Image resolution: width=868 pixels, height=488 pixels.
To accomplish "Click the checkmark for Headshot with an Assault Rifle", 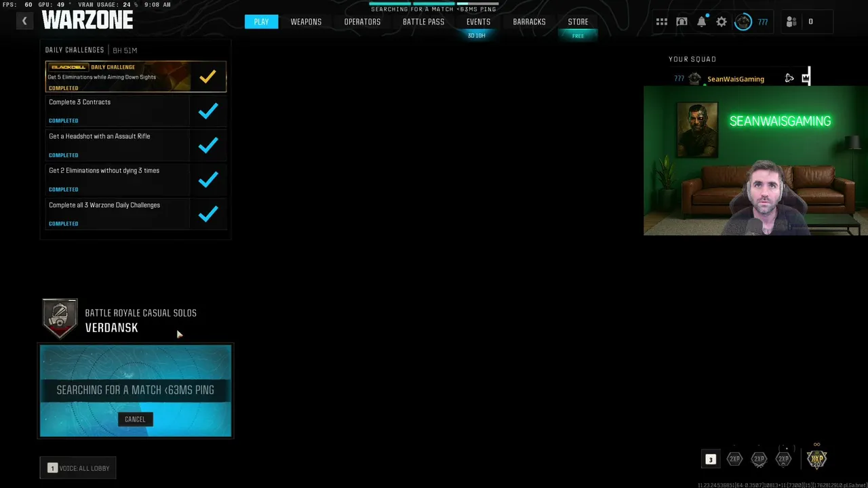I will coord(208,145).
